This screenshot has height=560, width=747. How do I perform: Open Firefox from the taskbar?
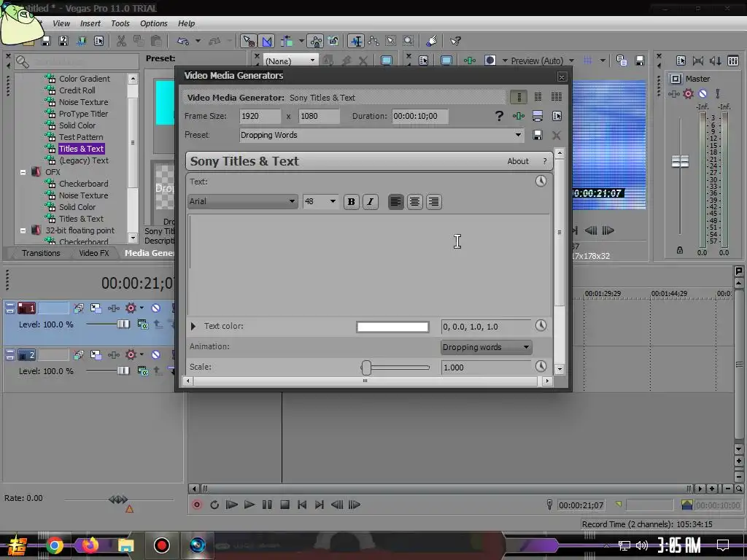[x=90, y=545]
